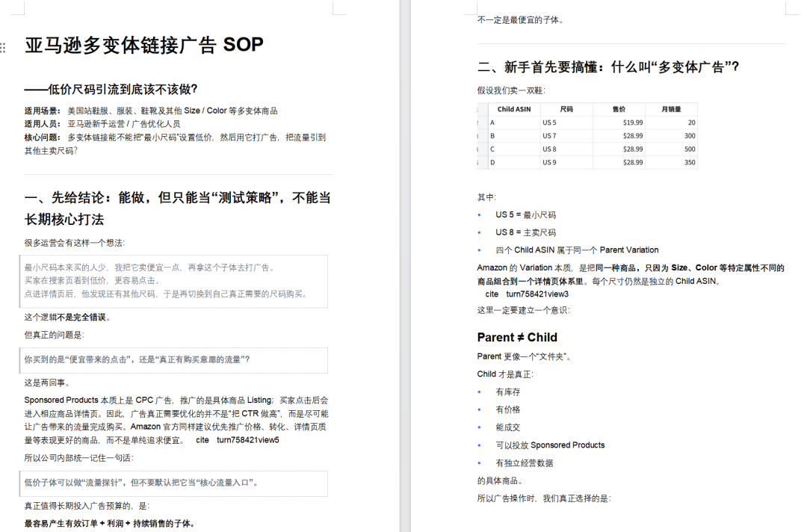The width and height of the screenshot is (807, 532).
Task: Click bullet "可以投放 Sponsored Products"
Action: (x=550, y=445)
